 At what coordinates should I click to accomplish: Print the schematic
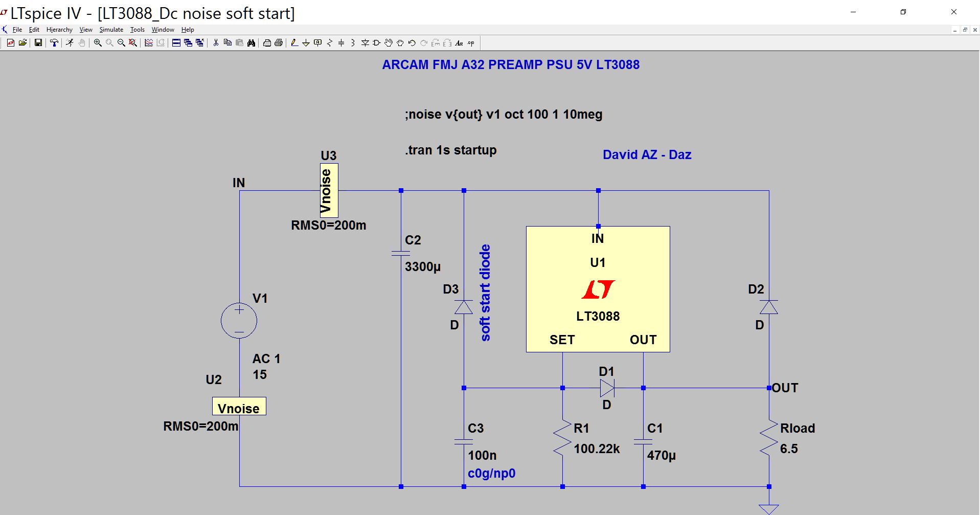coord(279,43)
